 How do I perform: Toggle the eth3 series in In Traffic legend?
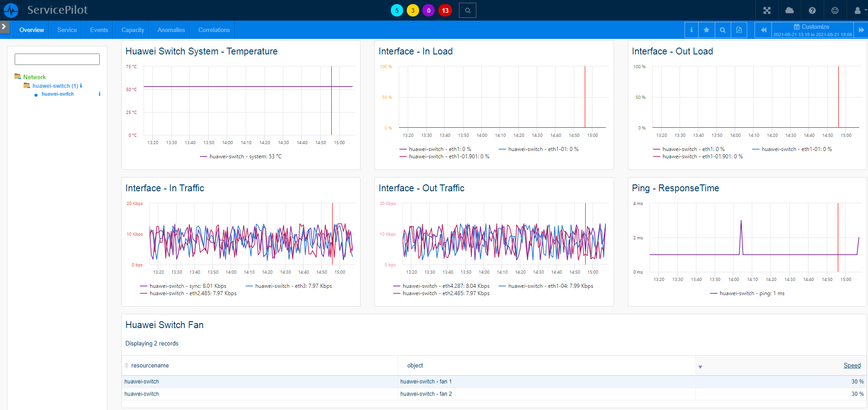pyautogui.click(x=289, y=286)
